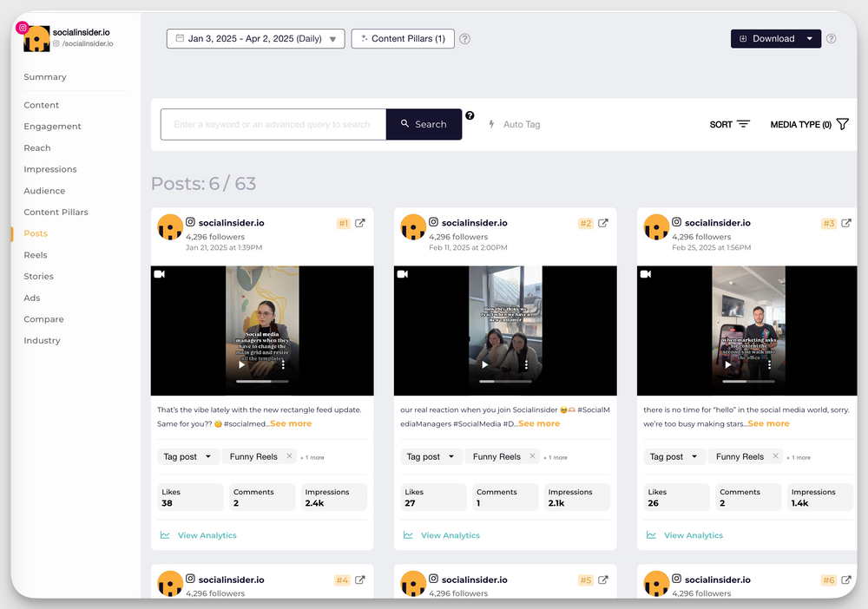Click the Auto Tag lightning icon
This screenshot has width=868, height=609.
pos(493,124)
